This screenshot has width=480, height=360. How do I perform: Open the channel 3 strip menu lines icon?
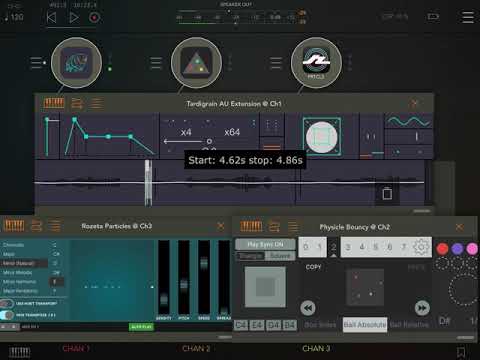[276, 63]
